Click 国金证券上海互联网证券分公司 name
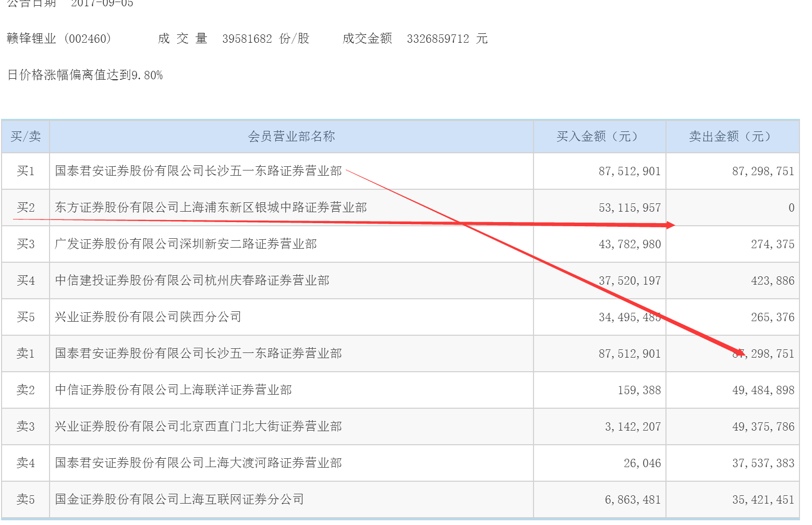The image size is (812, 525). pyautogui.click(x=180, y=499)
